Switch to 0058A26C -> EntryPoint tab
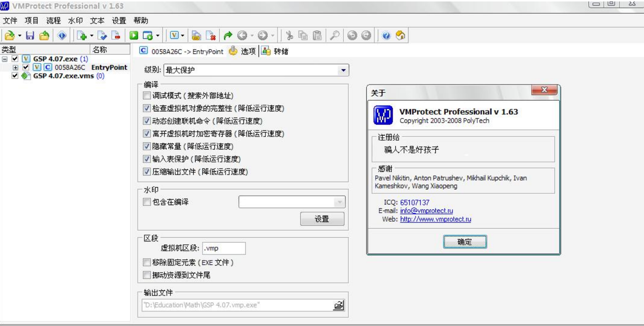The image size is (644, 326). (x=182, y=51)
